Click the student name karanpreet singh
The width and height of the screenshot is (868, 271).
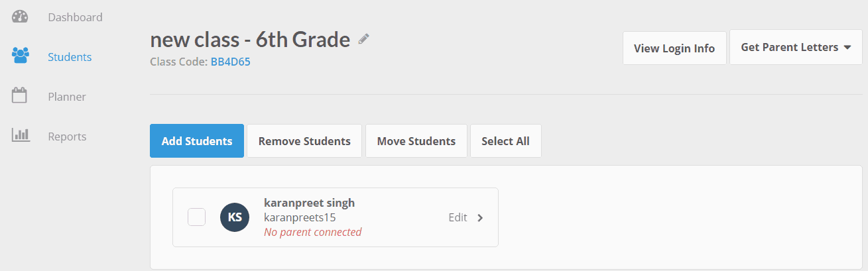(308, 203)
